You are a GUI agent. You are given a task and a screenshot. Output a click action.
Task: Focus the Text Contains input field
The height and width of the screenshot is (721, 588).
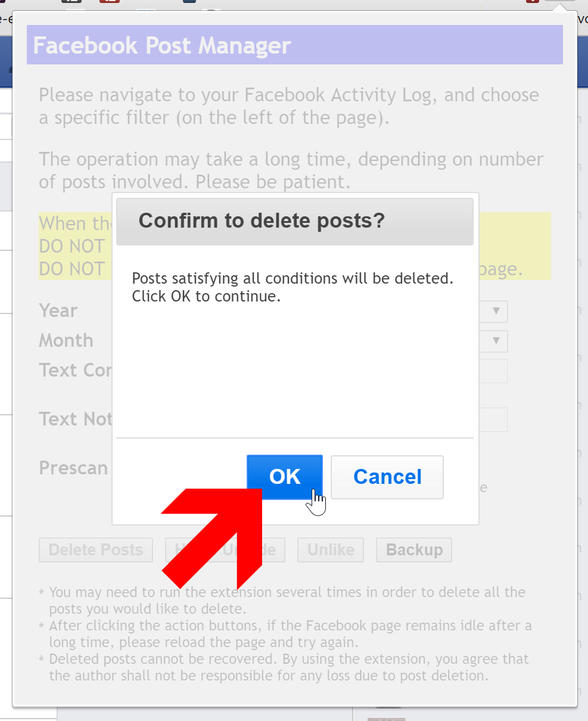pyautogui.click(x=493, y=371)
